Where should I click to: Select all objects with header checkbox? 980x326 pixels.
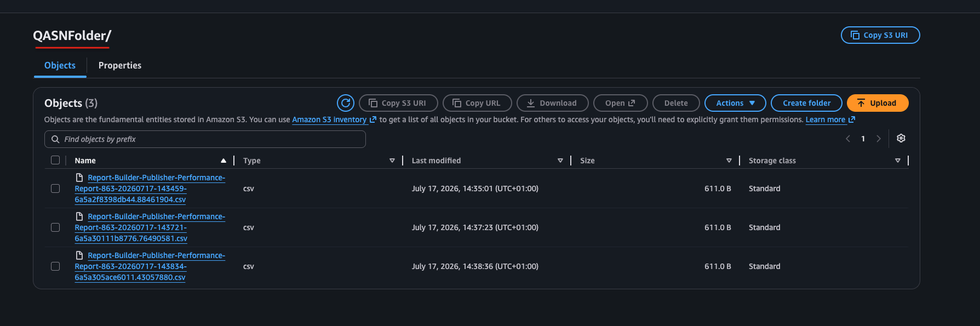pyautogui.click(x=55, y=160)
